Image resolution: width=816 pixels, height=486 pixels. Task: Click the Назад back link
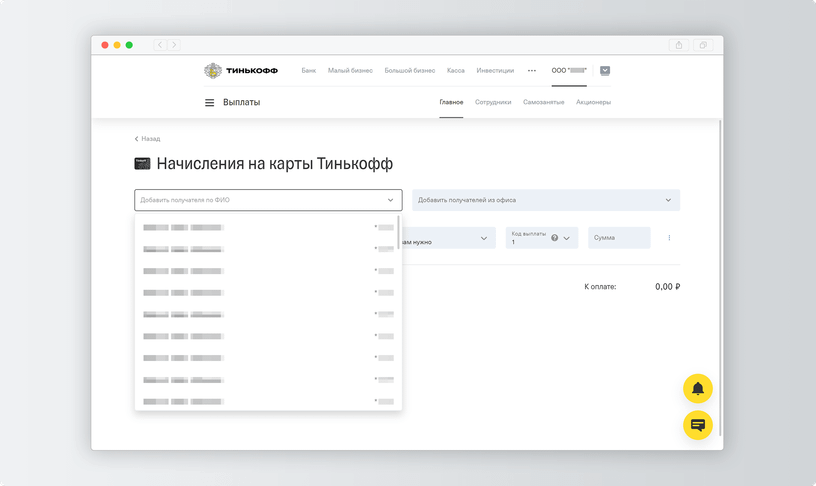pyautogui.click(x=147, y=139)
